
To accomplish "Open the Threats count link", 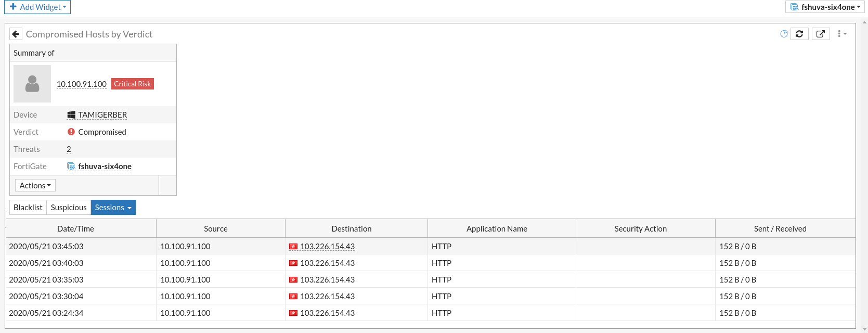I will coord(69,149).
